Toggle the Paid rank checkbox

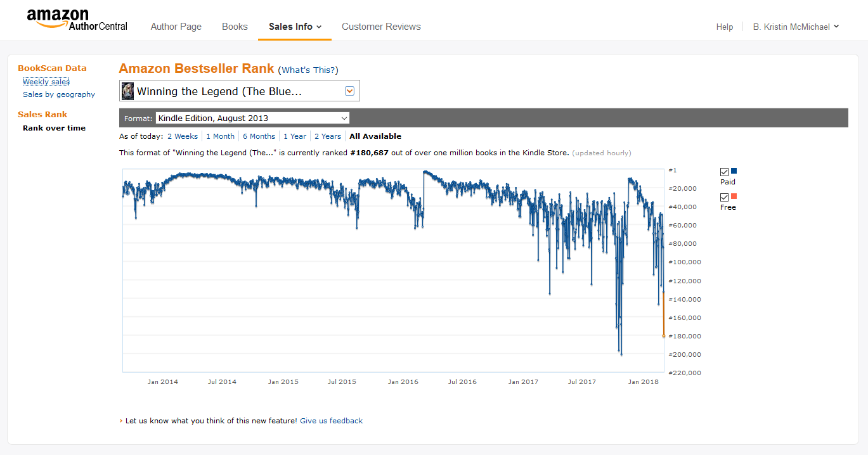click(x=724, y=172)
